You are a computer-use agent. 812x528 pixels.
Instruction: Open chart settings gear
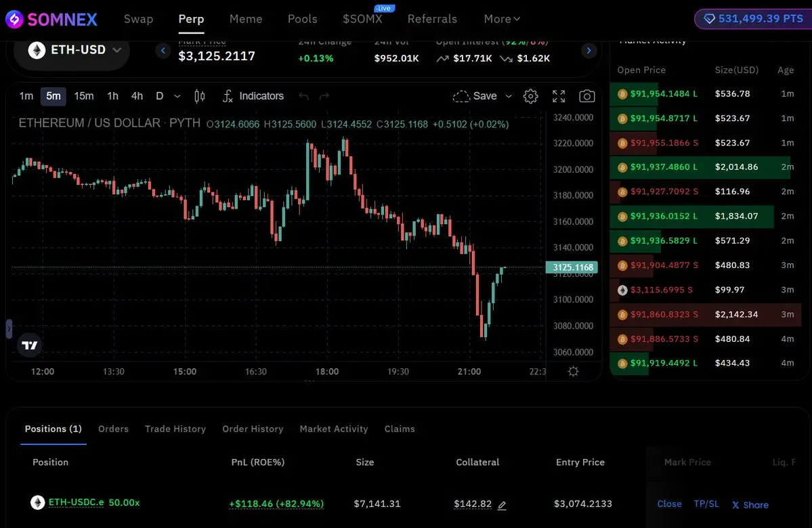pos(530,95)
